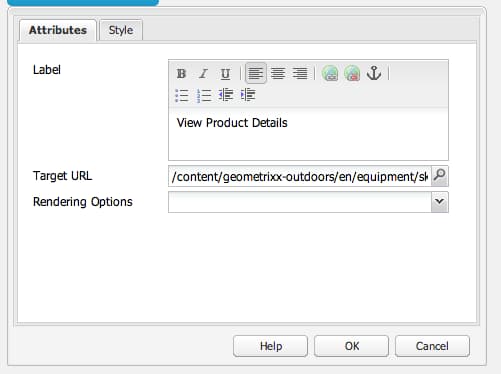The width and height of the screenshot is (501, 374).
Task: Confirm dialog with OK button
Action: click(352, 346)
